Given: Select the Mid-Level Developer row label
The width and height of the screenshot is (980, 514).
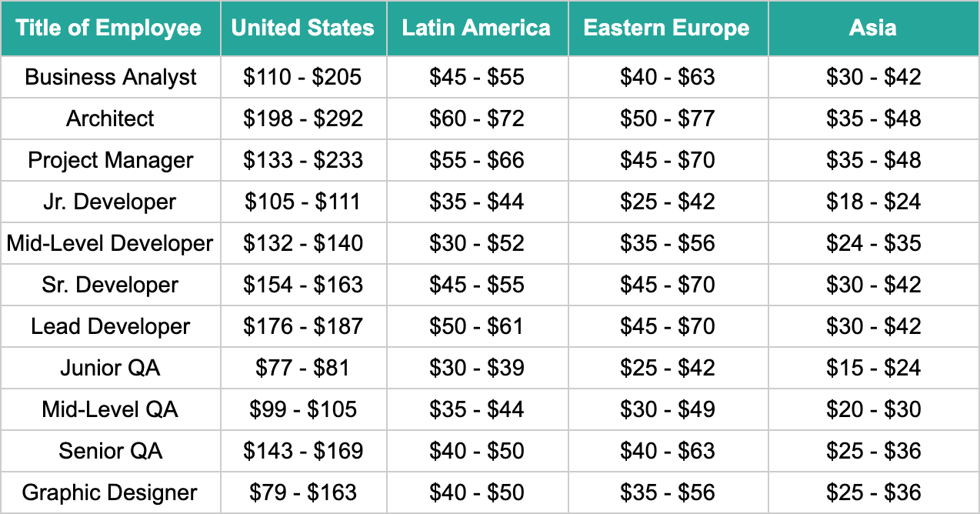Looking at the screenshot, I should click(x=110, y=243).
